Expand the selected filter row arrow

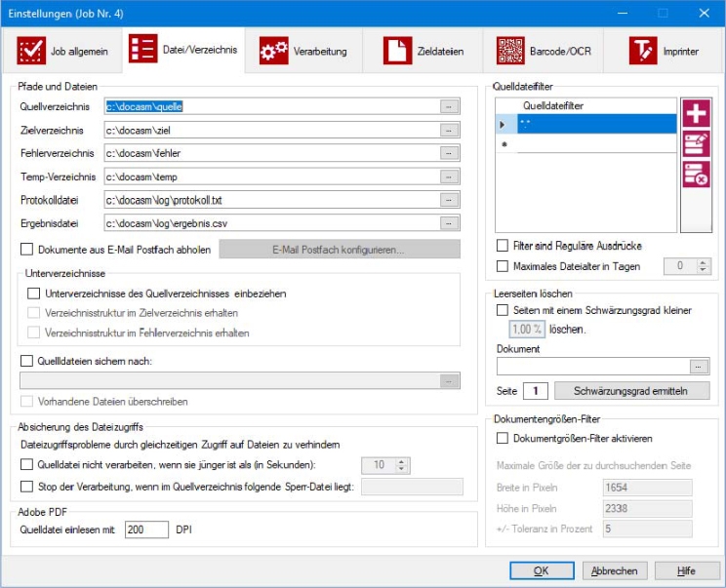[x=503, y=124]
